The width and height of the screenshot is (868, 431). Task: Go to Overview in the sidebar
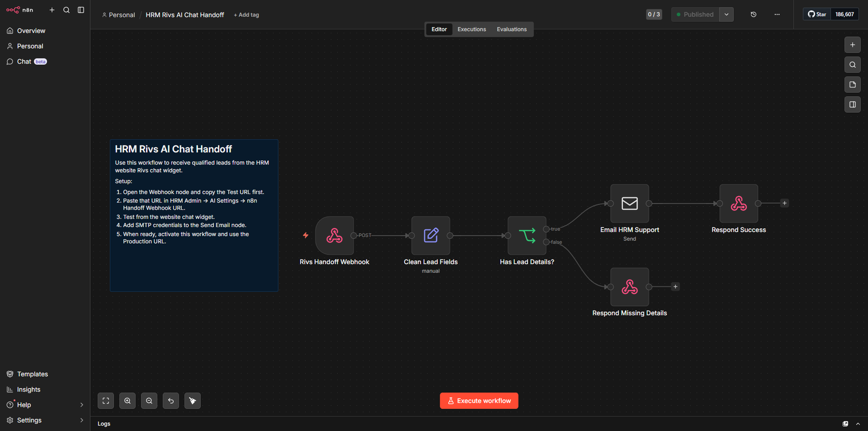(x=45, y=31)
